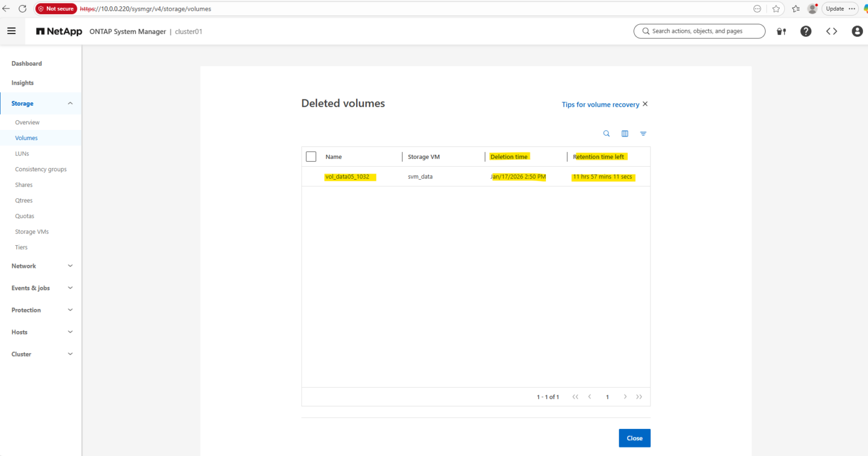
Task: Click the Close button below the table
Action: tap(634, 438)
